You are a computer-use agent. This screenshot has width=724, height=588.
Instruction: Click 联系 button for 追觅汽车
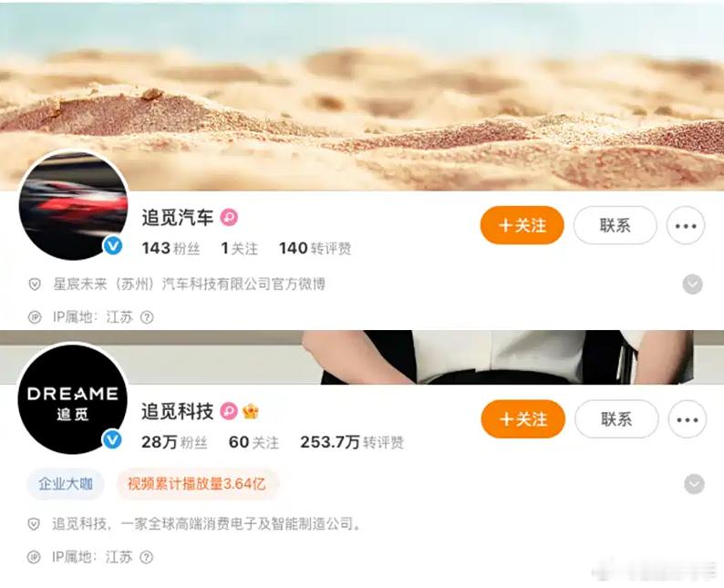pos(615,226)
